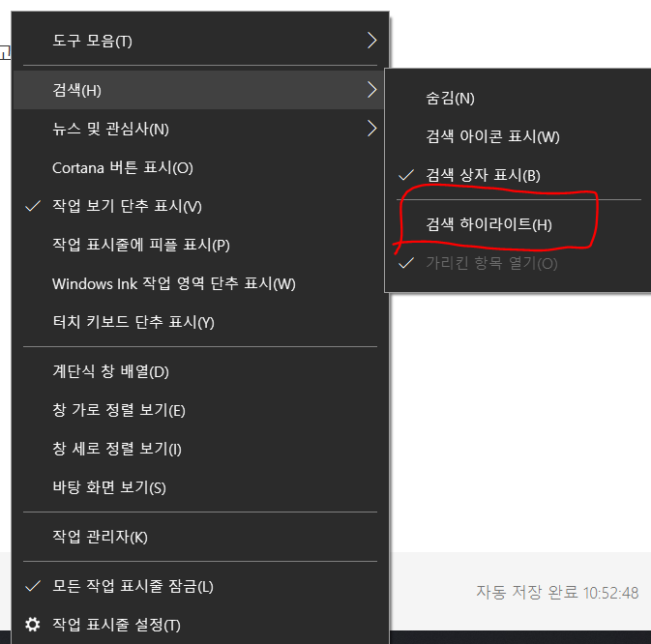Screen dimensions: 651x644
Task: Open the 도구 모음(T) submenu
Action: [200, 41]
